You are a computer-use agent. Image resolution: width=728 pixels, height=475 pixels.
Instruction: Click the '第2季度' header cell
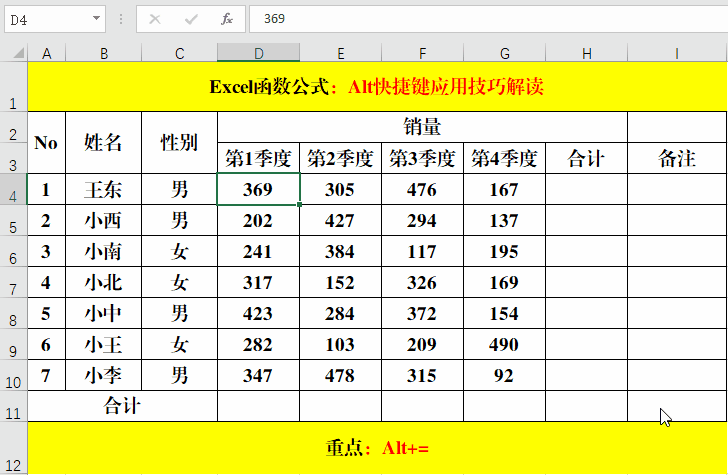340,158
